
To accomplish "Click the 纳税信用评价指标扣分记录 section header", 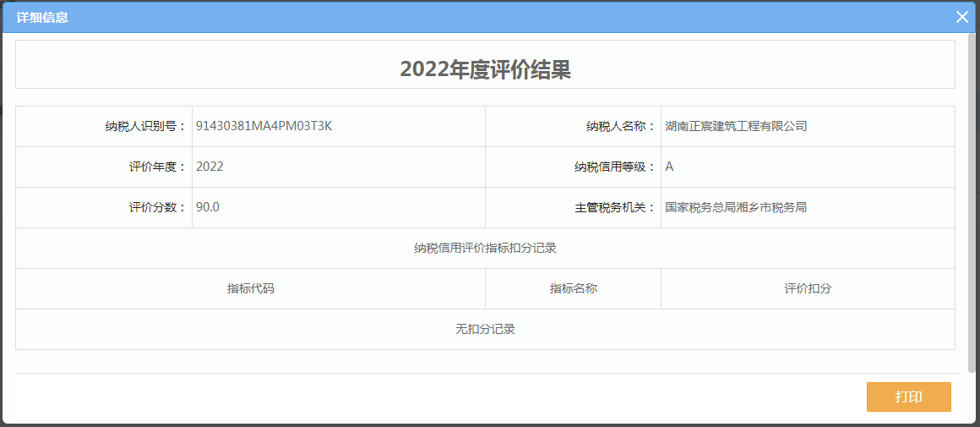I will [x=485, y=249].
